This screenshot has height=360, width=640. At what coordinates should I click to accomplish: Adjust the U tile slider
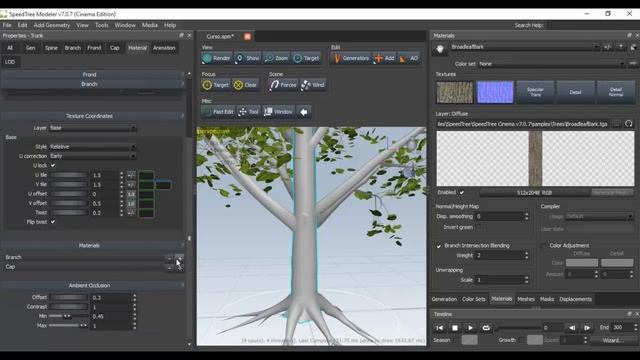pos(69,175)
